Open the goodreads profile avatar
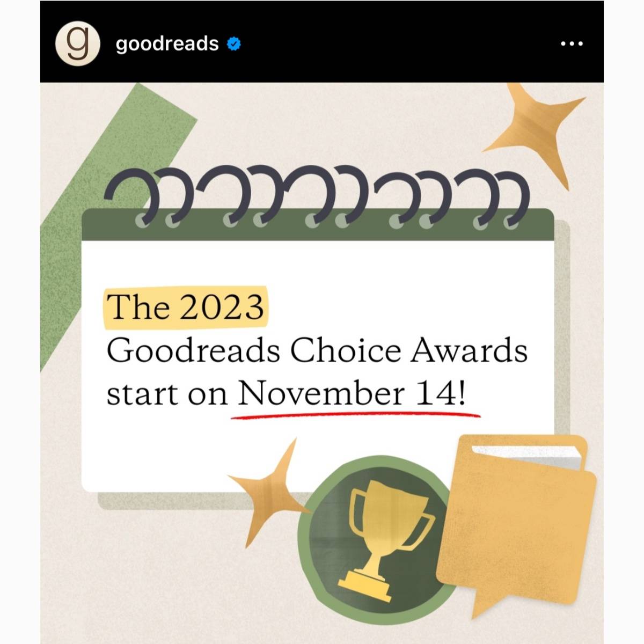Viewport: 644px width, 644px height. tap(78, 43)
